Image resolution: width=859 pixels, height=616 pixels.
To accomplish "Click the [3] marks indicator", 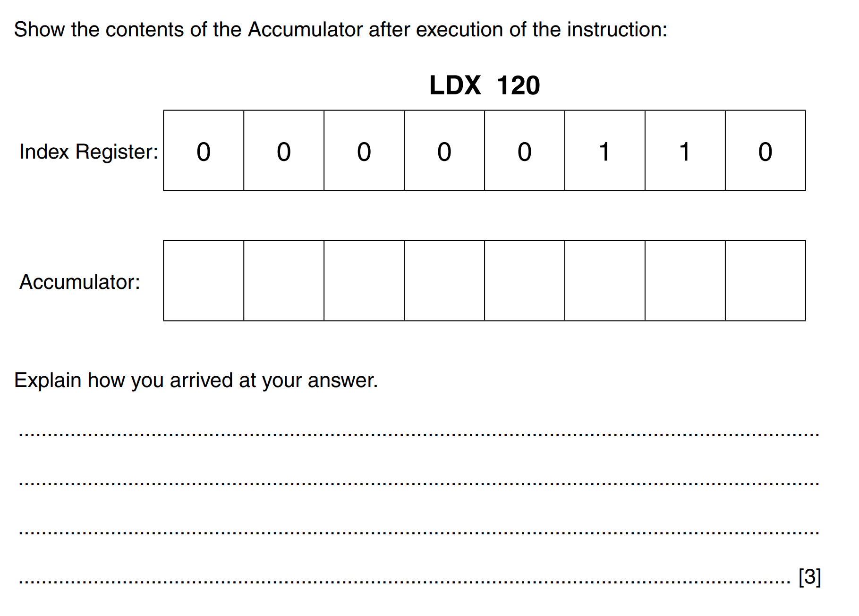I will tap(809, 577).
